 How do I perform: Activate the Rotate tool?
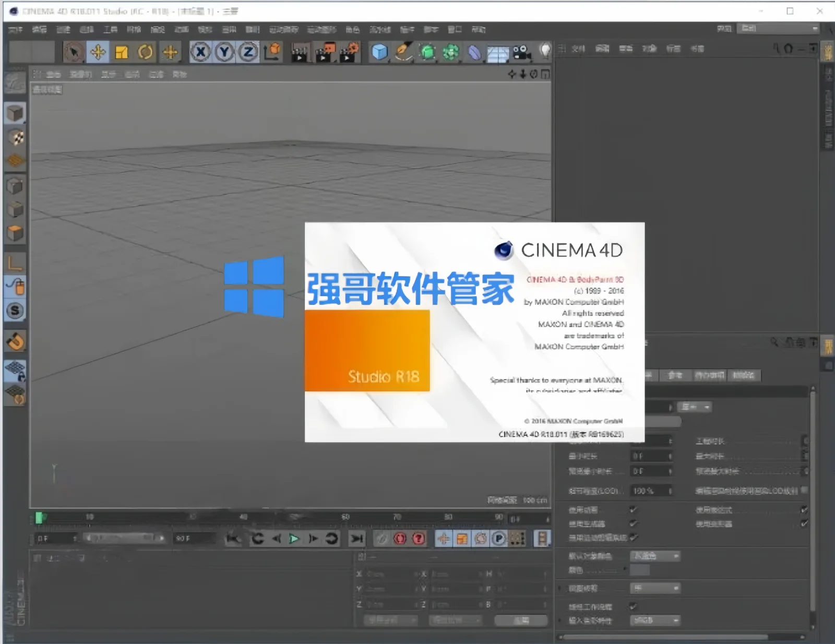pos(146,52)
